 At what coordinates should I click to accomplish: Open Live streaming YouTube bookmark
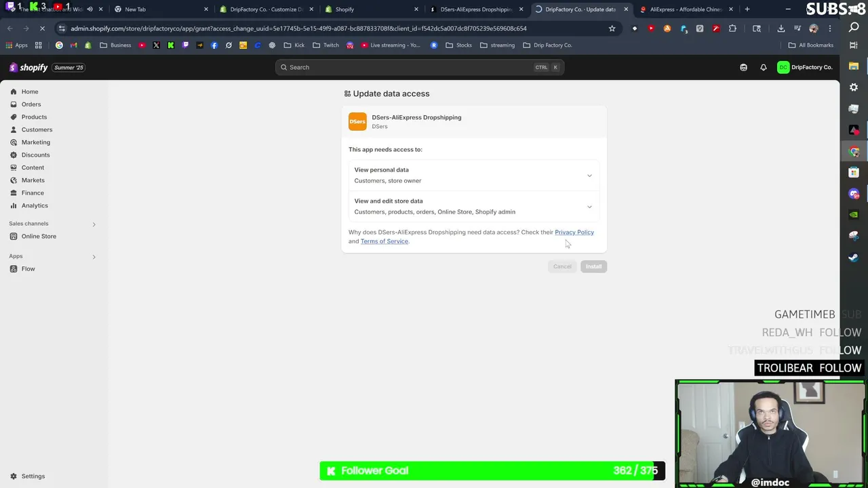390,45
